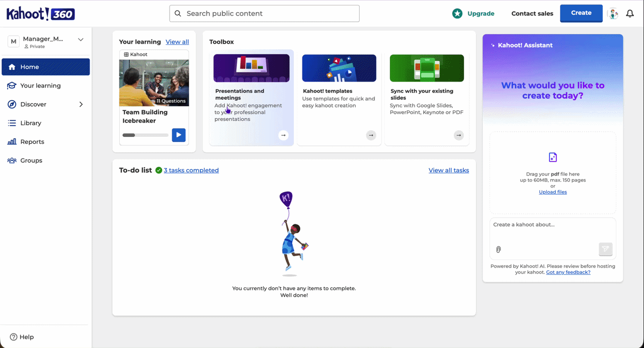Click the Kahoot! Assistant sparkle icon
The image size is (644, 348).
click(x=493, y=45)
